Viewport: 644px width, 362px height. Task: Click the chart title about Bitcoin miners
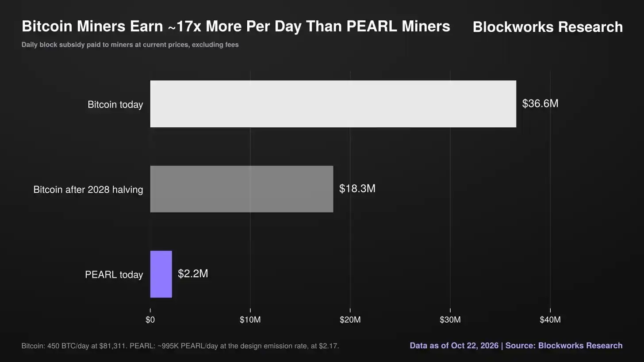(236, 27)
